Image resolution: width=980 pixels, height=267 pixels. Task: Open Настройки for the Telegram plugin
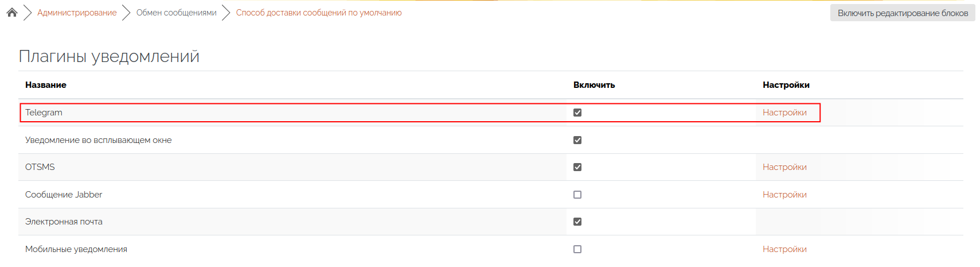784,113
